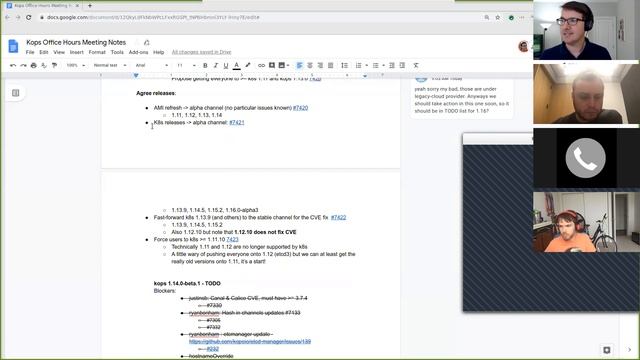Open the font size dropdown
Viewport: 640px width, 360px height.
[186, 65]
